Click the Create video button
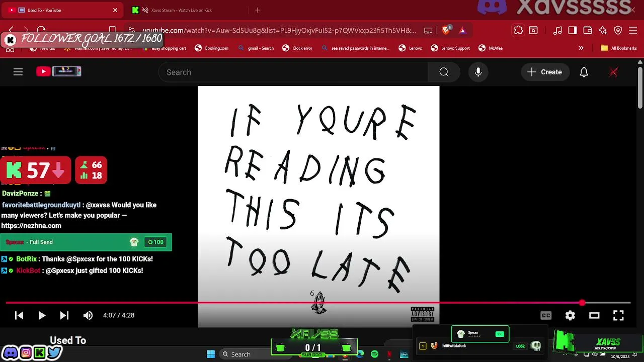Screen dimensions: 644x362 click(545, 72)
